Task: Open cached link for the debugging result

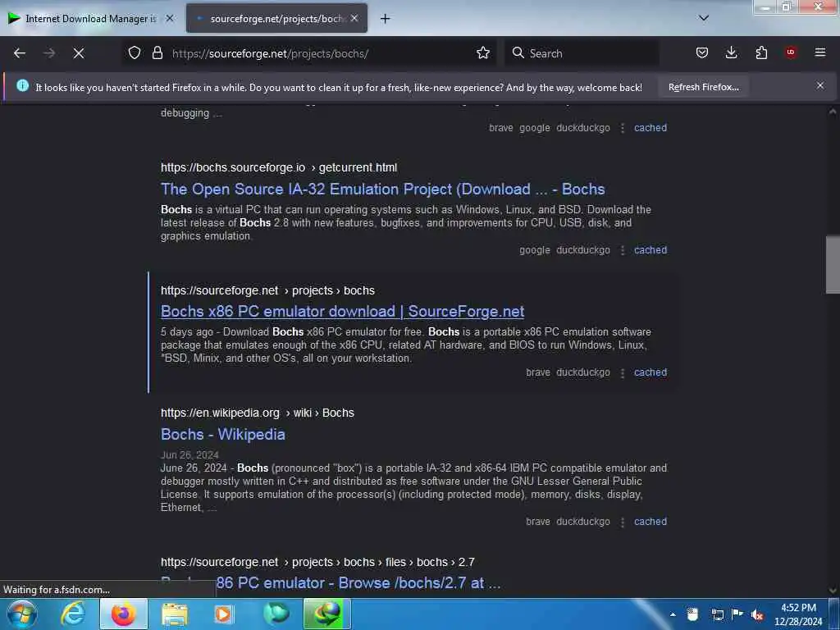Action: tap(651, 127)
